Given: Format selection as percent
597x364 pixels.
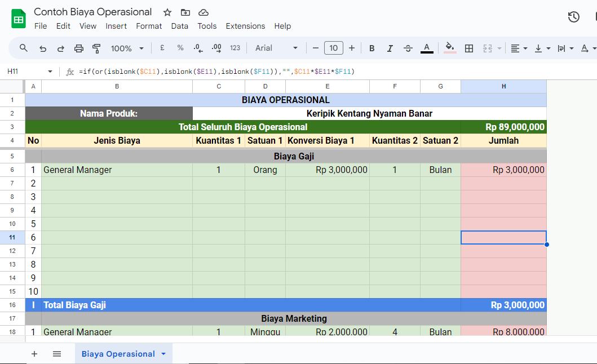Looking at the screenshot, I should click(180, 48).
